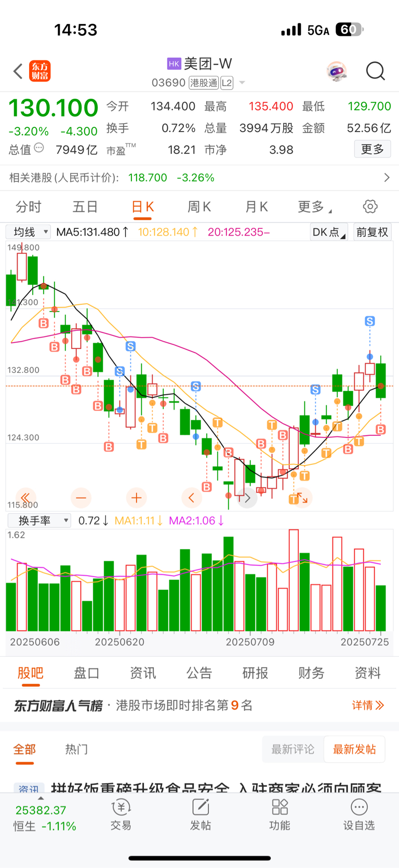The width and height of the screenshot is (399, 868).
Task: Open 研报 tab
Action: (x=255, y=673)
